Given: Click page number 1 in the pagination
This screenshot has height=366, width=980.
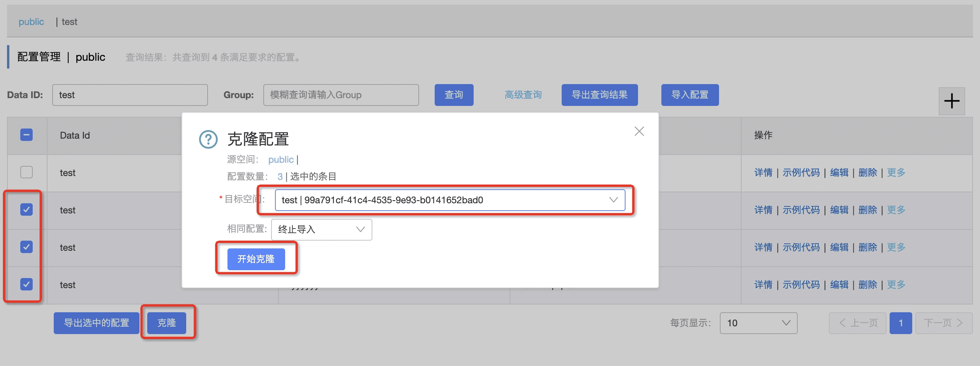Looking at the screenshot, I should pos(901,323).
